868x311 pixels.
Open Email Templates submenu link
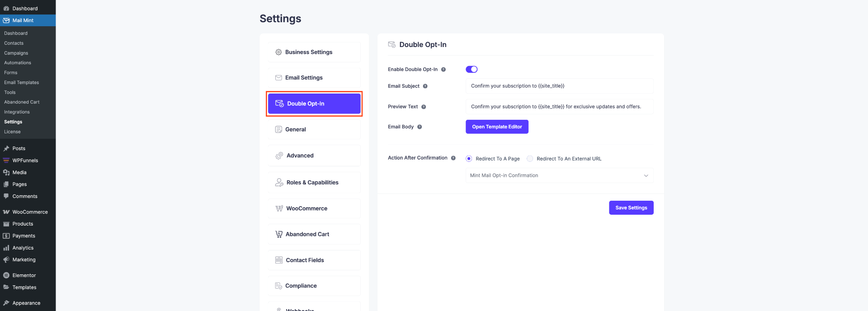click(22, 82)
